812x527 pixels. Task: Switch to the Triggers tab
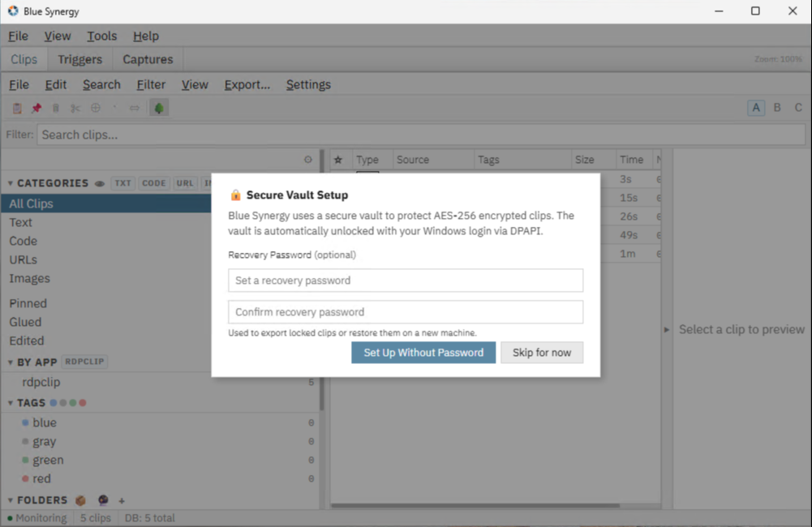coord(79,59)
